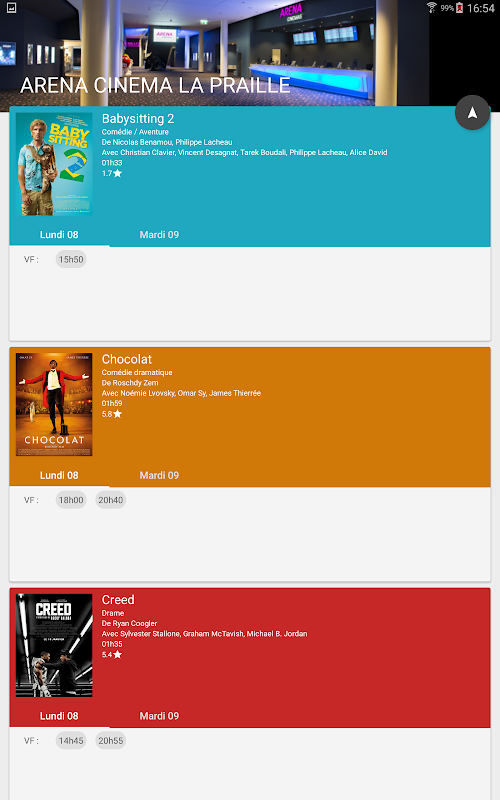Screen dimensions: 500x800
Task: Open the Creed movie poster
Action: click(x=54, y=645)
